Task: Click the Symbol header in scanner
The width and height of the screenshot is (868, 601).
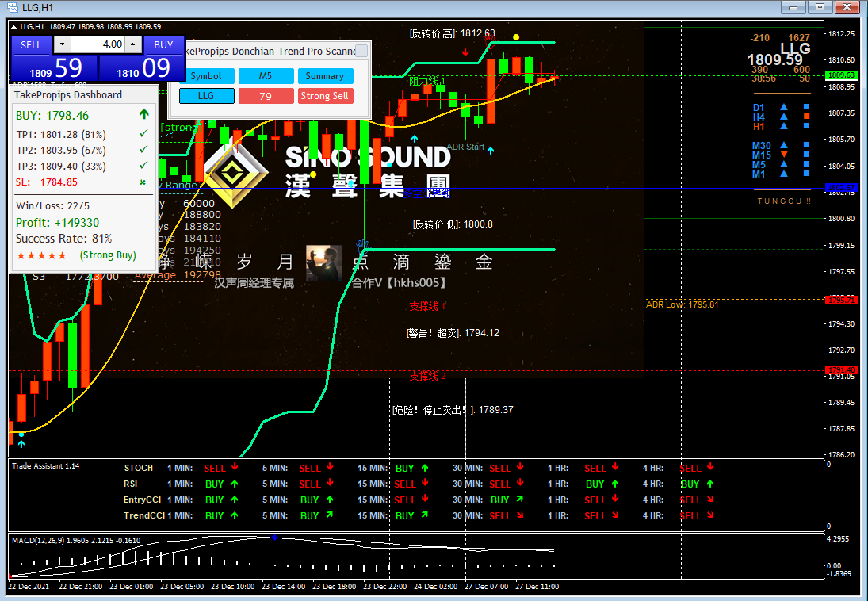Action: click(206, 76)
